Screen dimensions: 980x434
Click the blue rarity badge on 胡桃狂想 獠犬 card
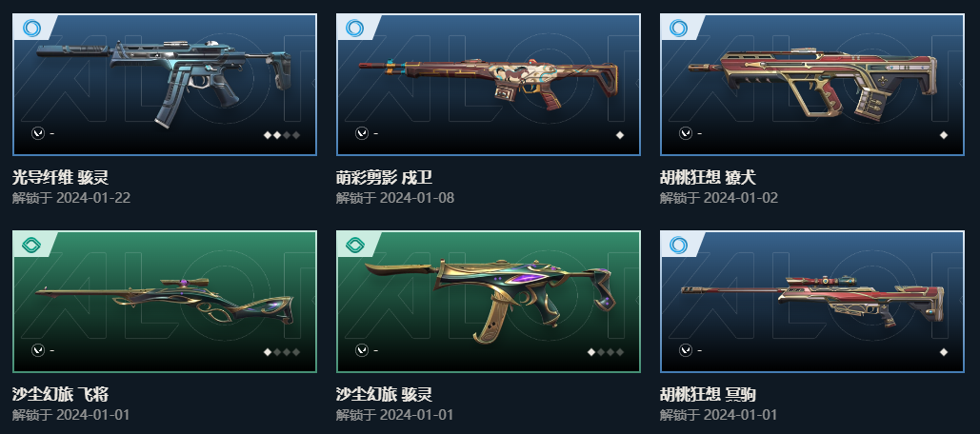tap(679, 29)
